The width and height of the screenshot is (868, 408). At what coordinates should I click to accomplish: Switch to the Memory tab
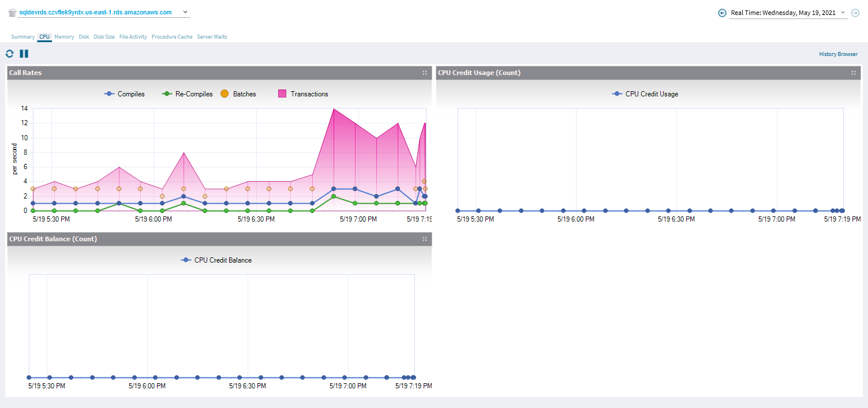[x=64, y=37]
